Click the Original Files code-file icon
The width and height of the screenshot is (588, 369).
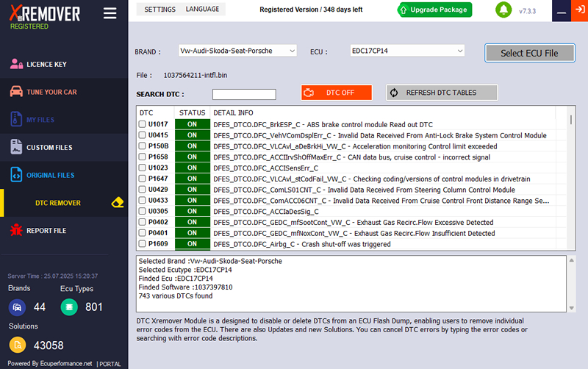tap(16, 175)
